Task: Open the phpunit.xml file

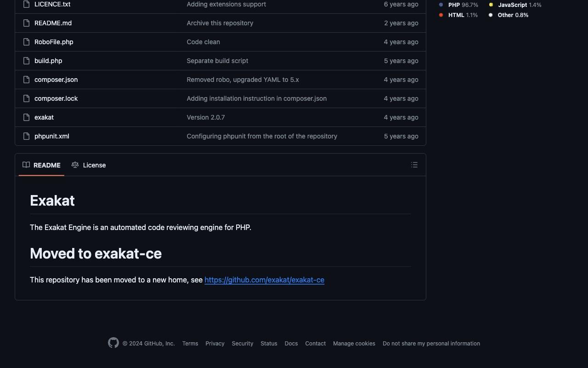Action: click(52, 136)
